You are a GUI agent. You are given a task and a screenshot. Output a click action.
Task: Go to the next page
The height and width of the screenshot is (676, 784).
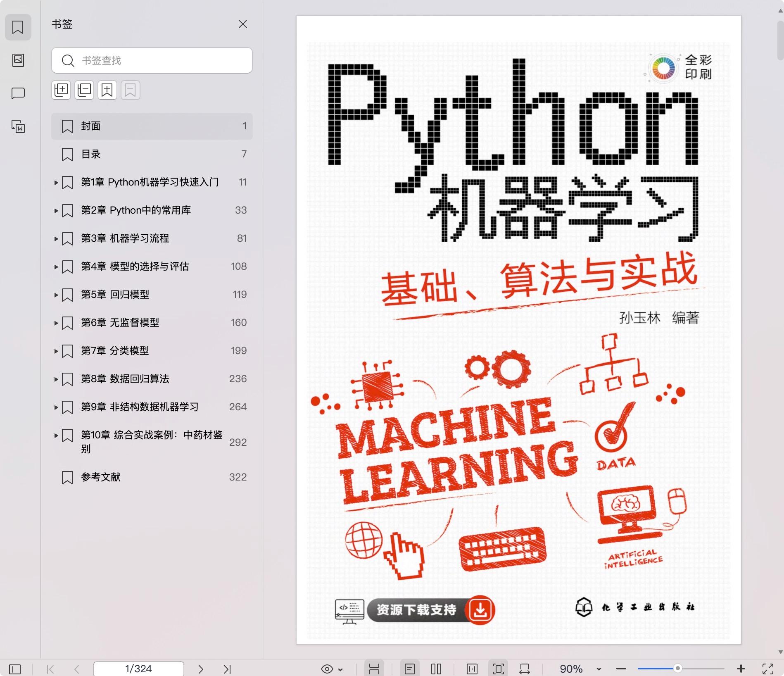pyautogui.click(x=201, y=669)
